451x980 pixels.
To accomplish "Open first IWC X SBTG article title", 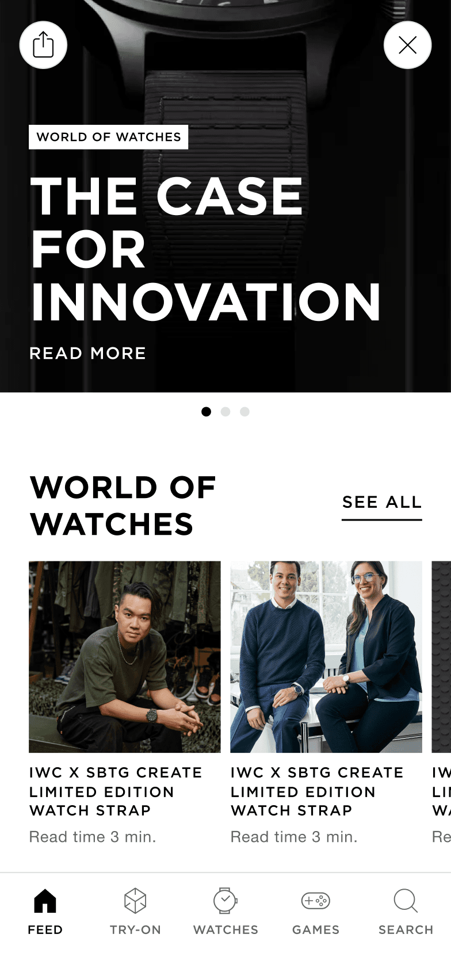I will click(116, 791).
